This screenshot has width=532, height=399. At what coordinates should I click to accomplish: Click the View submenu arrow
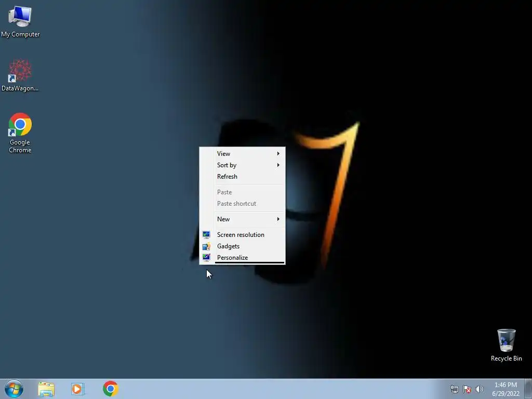click(x=278, y=154)
